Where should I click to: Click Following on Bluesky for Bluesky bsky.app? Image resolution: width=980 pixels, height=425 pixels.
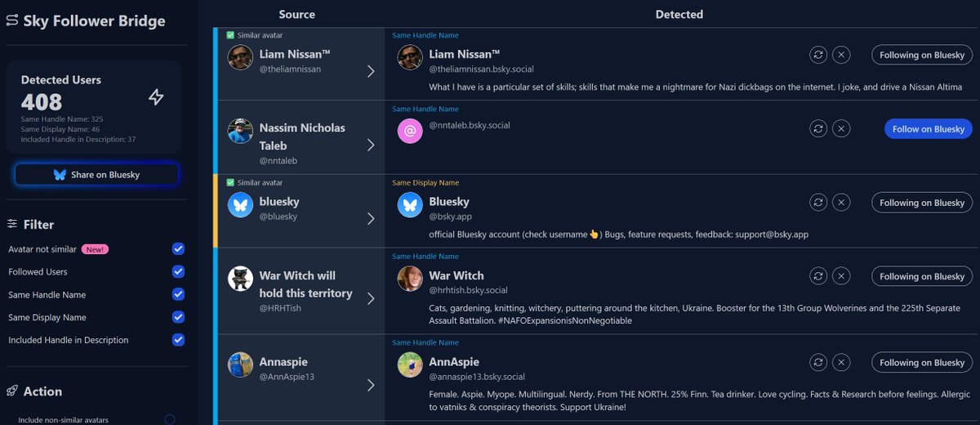coord(922,202)
